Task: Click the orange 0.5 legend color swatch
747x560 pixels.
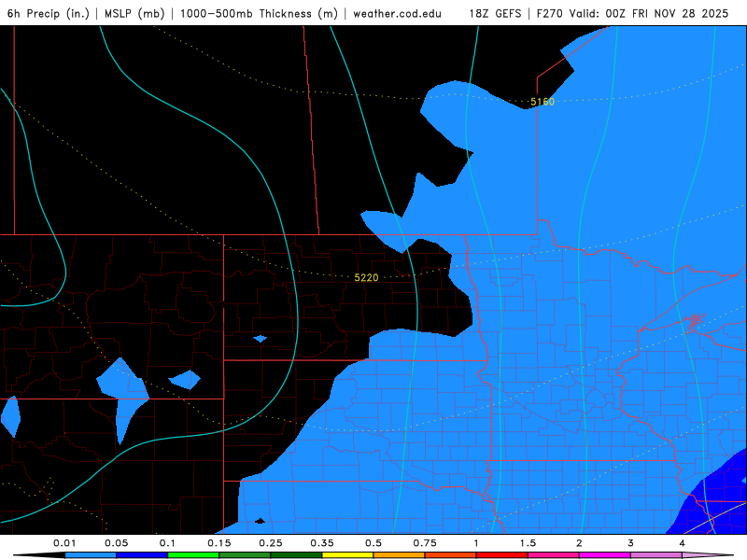Action: click(x=400, y=555)
